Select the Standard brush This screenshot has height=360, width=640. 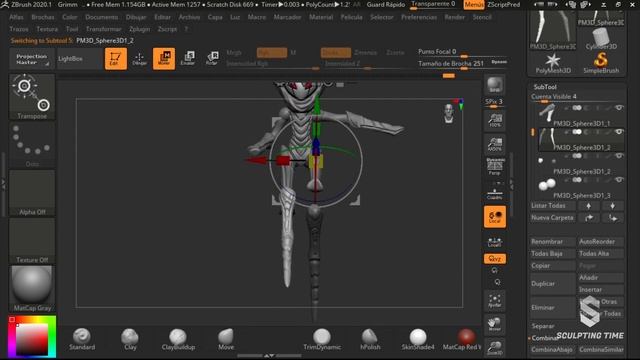82,339
